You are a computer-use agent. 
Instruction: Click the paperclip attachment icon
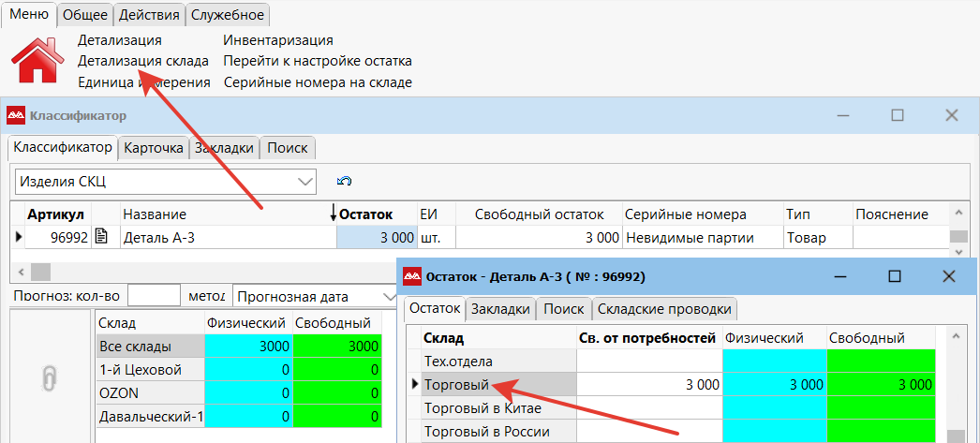click(51, 378)
